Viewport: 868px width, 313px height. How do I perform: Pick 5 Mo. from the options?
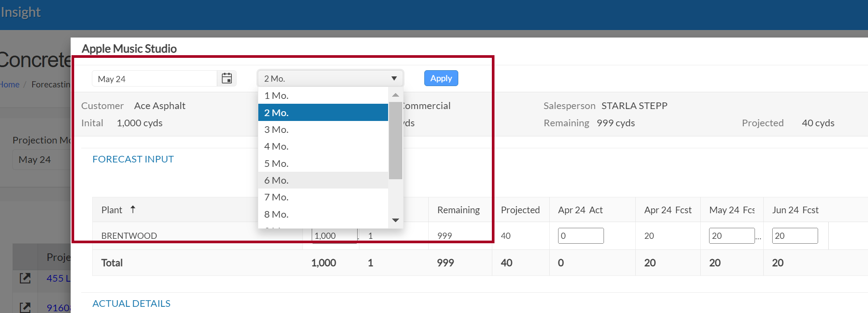click(323, 163)
